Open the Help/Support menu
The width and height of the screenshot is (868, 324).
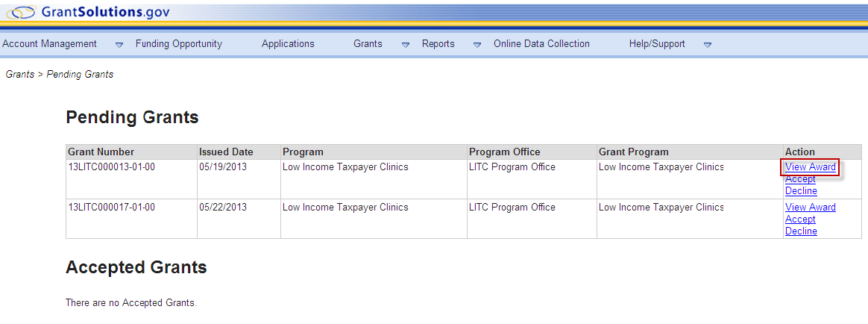tap(657, 44)
